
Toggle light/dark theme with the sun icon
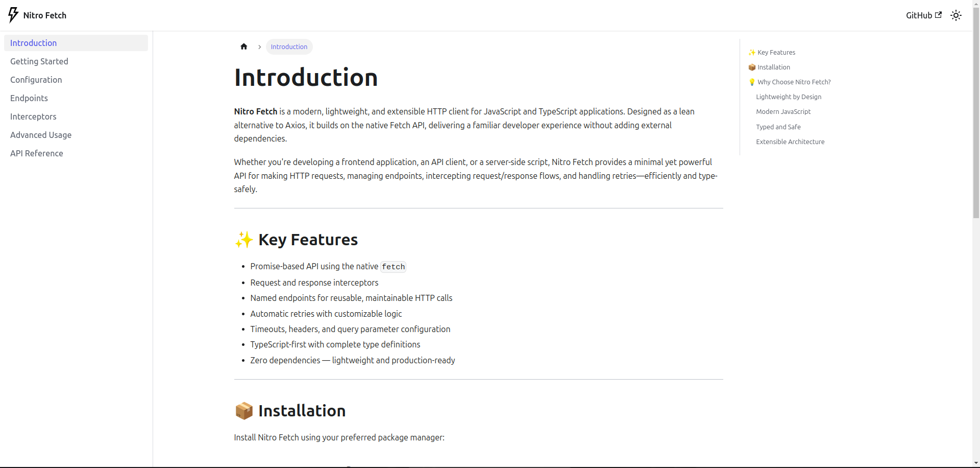point(956,15)
